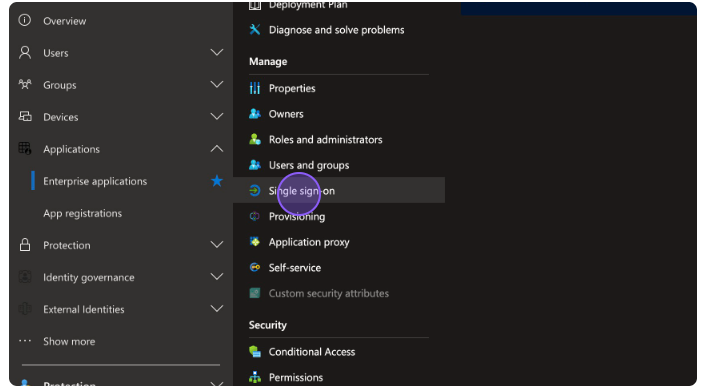Image resolution: width=707 pixels, height=392 pixels.
Task: Select Single sign-on menu item
Action: [339, 190]
